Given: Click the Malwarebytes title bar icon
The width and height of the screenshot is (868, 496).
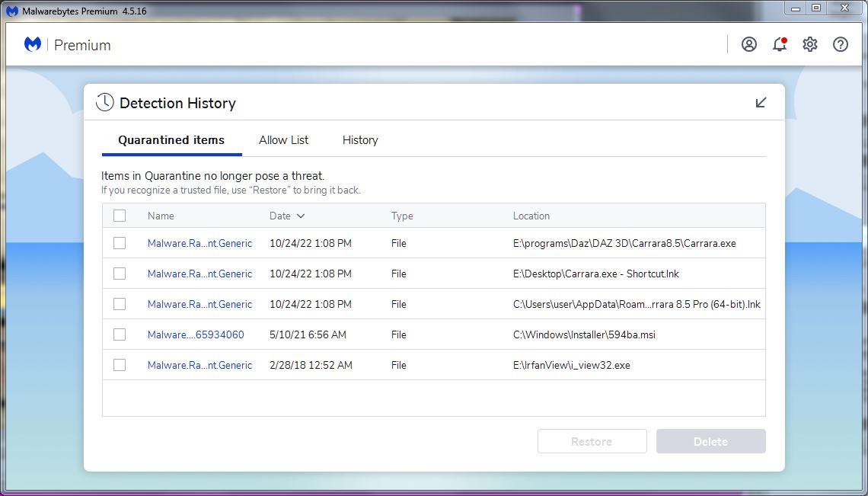Looking at the screenshot, I should [11, 11].
